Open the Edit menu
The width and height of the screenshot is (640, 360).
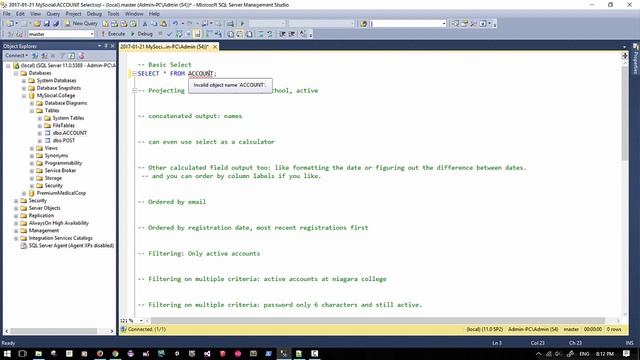(x=20, y=14)
